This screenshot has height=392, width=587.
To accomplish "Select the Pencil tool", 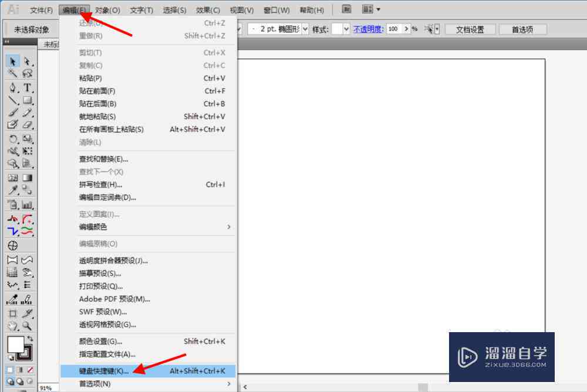I will tap(28, 112).
